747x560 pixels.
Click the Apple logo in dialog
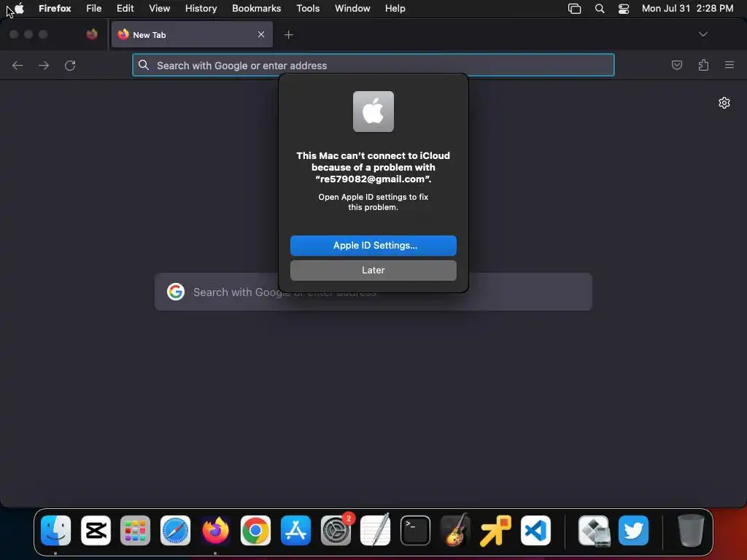click(373, 112)
